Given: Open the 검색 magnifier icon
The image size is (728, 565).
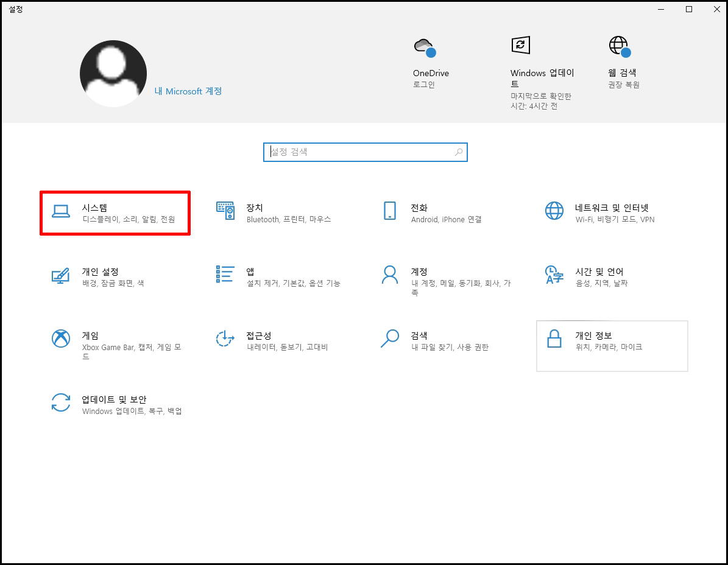Looking at the screenshot, I should (x=390, y=338).
